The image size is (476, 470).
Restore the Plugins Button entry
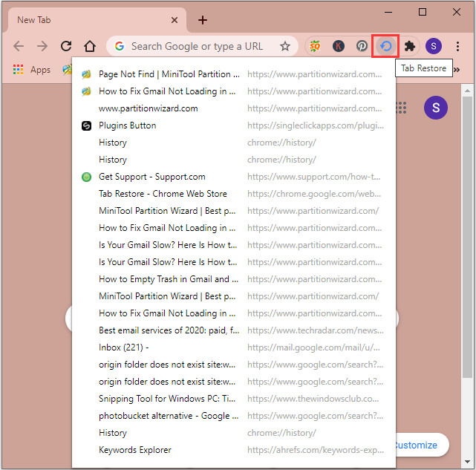233,125
